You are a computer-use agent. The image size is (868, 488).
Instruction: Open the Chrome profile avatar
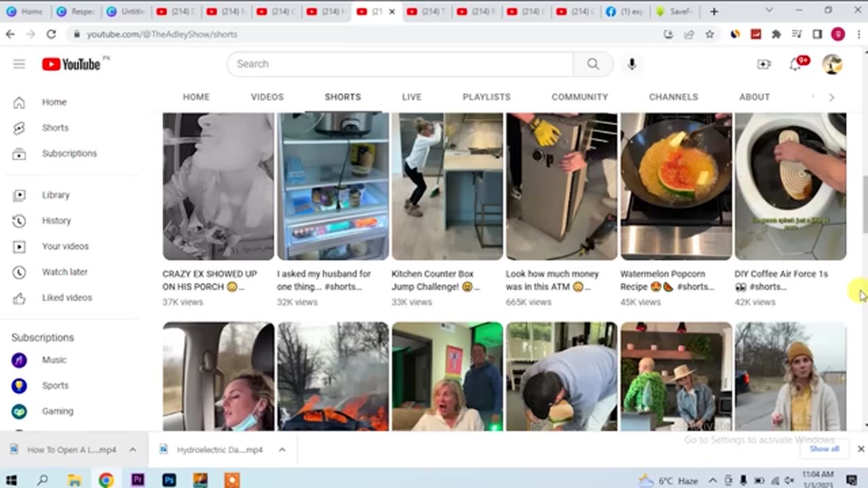tap(838, 34)
